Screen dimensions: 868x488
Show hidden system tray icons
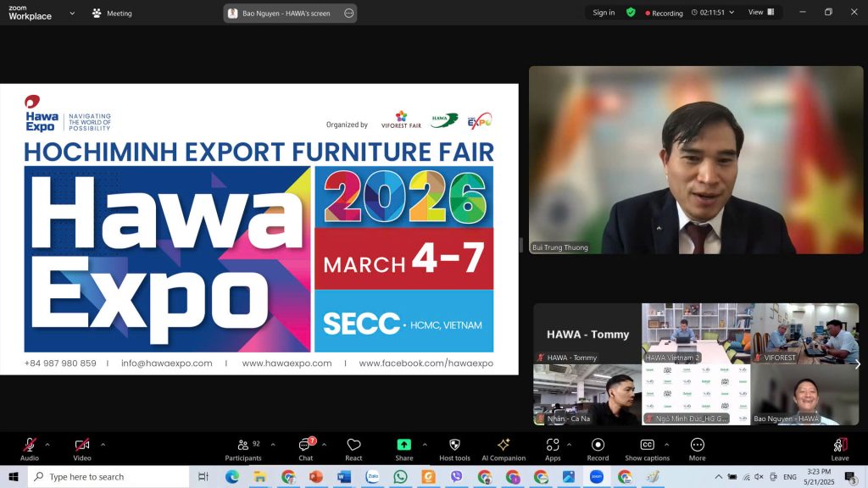click(718, 476)
